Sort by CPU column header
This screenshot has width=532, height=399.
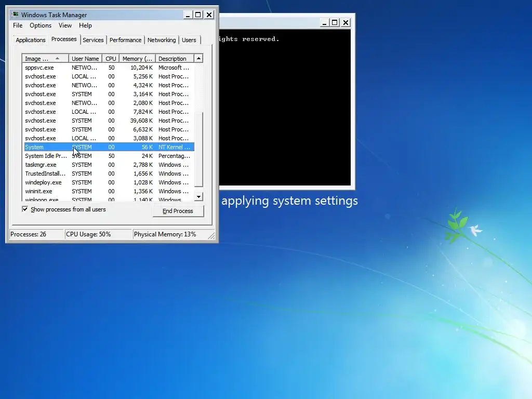[111, 58]
